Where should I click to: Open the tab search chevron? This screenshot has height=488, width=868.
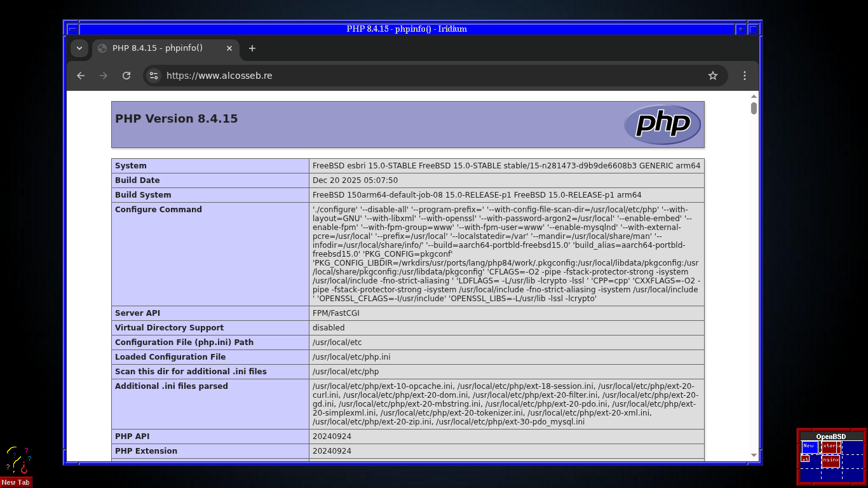79,48
